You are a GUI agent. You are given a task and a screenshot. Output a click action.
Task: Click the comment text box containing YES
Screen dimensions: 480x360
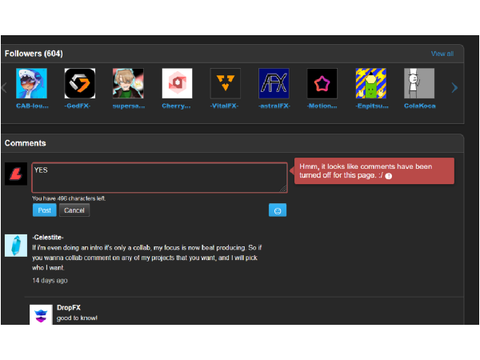[x=159, y=178]
